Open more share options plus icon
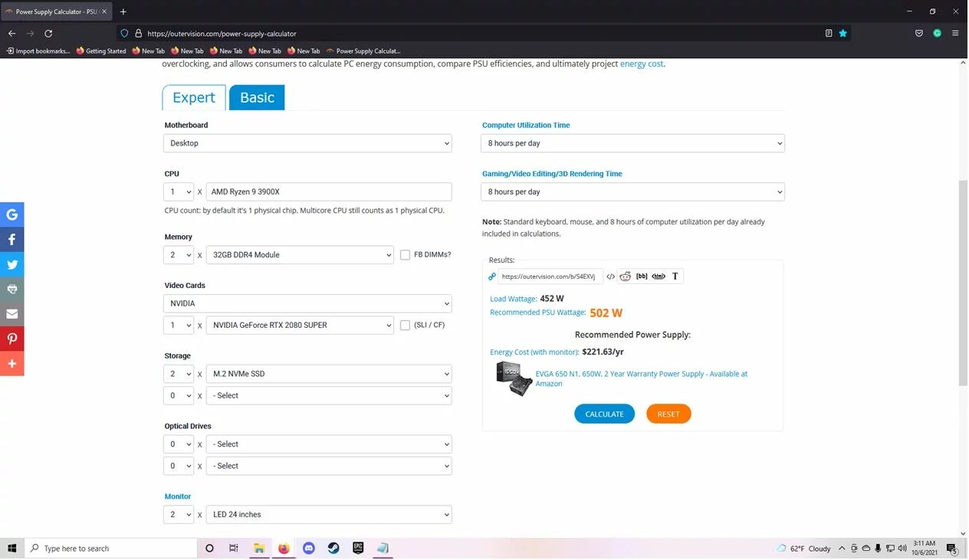This screenshot has height=560, width=969. pos(11,363)
